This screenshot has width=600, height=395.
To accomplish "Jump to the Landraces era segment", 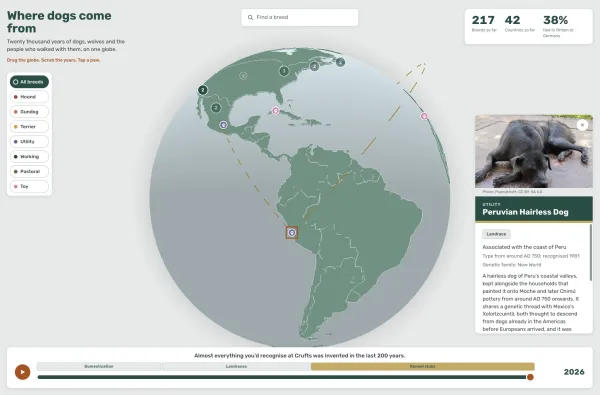I will [236, 366].
